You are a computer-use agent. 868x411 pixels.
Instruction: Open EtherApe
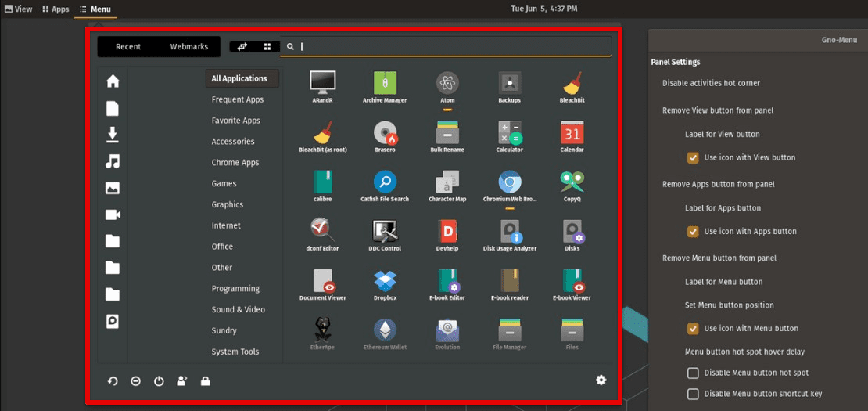point(323,334)
